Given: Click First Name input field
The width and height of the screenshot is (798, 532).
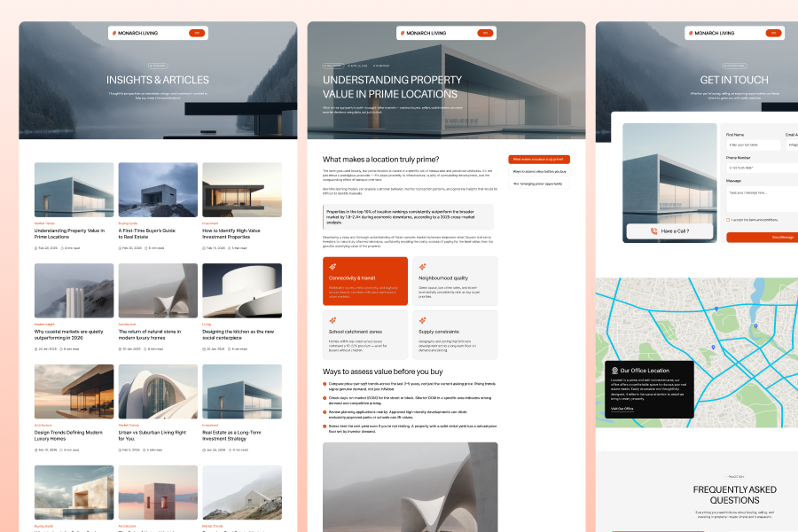Looking at the screenshot, I should [x=753, y=145].
